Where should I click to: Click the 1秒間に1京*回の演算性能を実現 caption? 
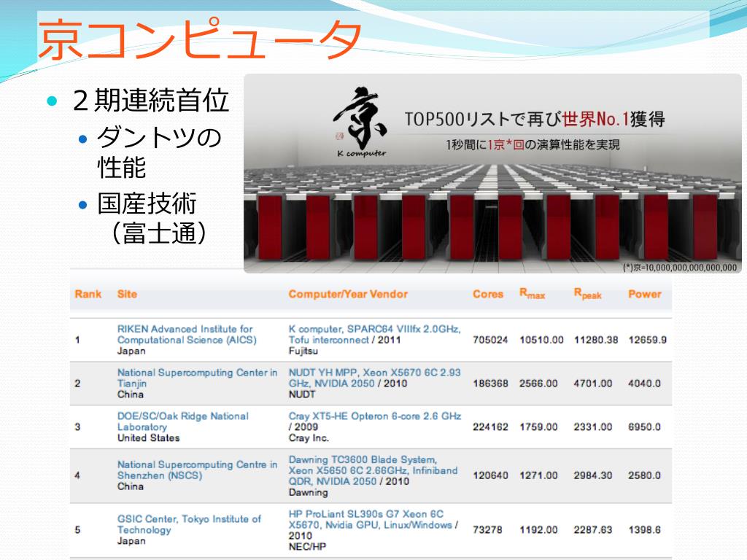[x=533, y=144]
